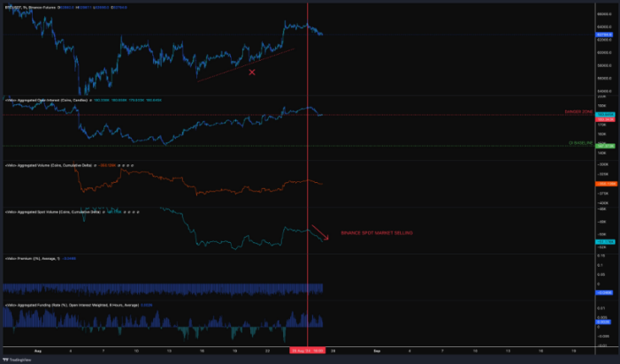Click the red highlighted date label on time axis
The width and height of the screenshot is (620, 364).
pyautogui.click(x=307, y=350)
